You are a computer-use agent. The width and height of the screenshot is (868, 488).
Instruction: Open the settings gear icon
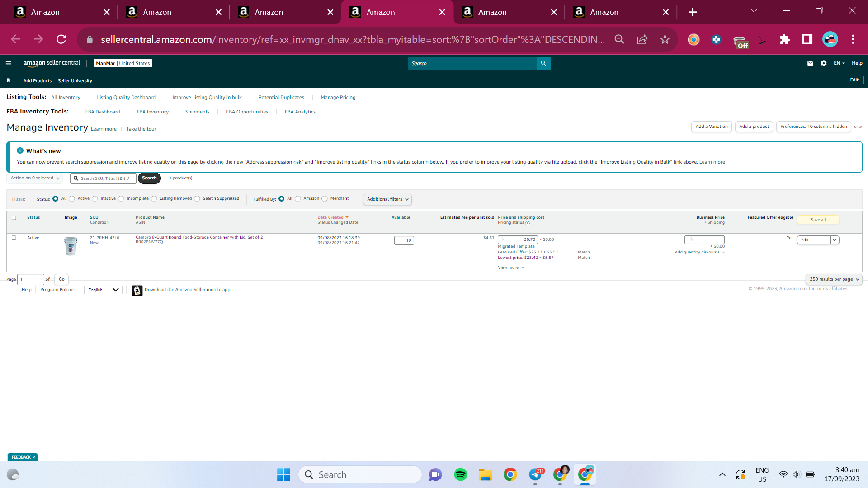[x=824, y=63]
